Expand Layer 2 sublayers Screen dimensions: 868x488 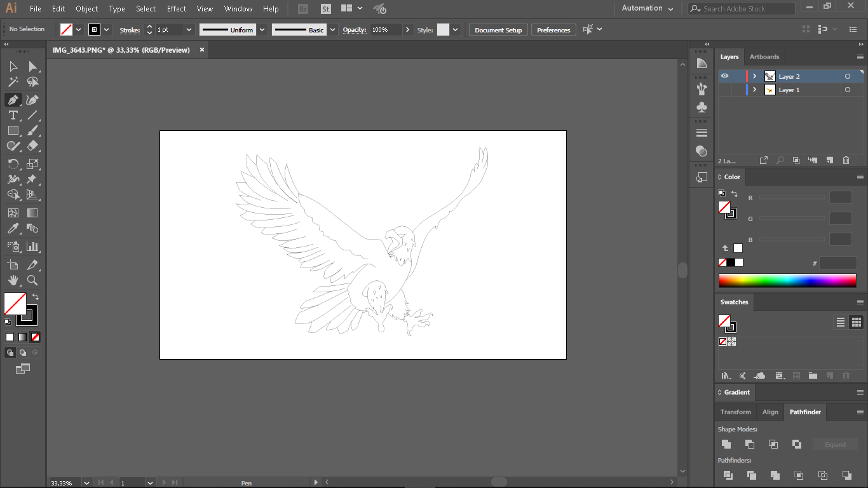point(754,76)
